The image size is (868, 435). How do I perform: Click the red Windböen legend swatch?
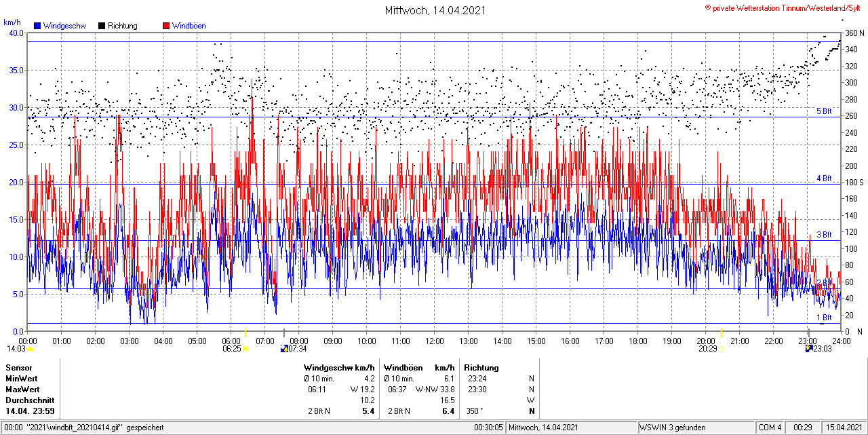[x=166, y=26]
